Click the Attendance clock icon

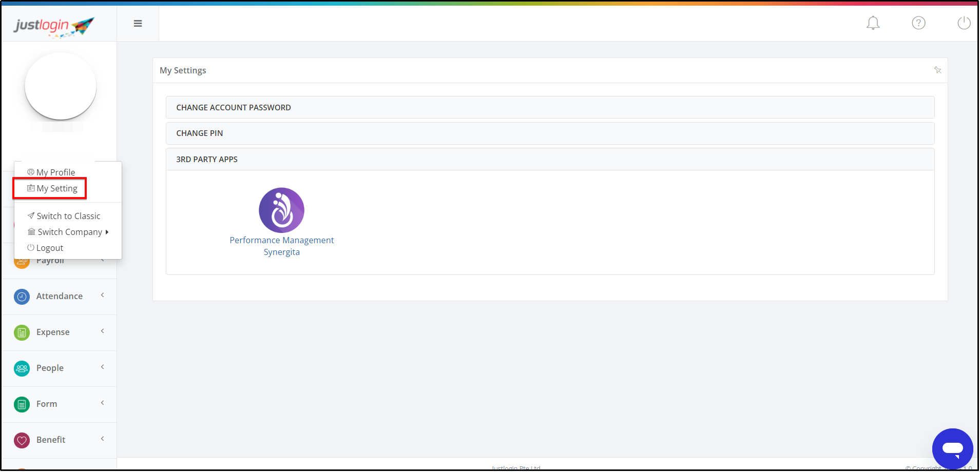(x=22, y=297)
